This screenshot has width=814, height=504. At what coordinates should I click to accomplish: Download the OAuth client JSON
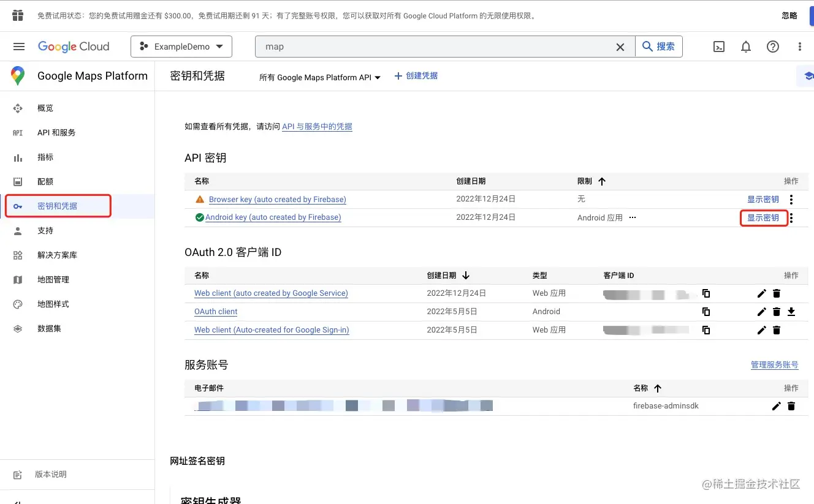[791, 312]
